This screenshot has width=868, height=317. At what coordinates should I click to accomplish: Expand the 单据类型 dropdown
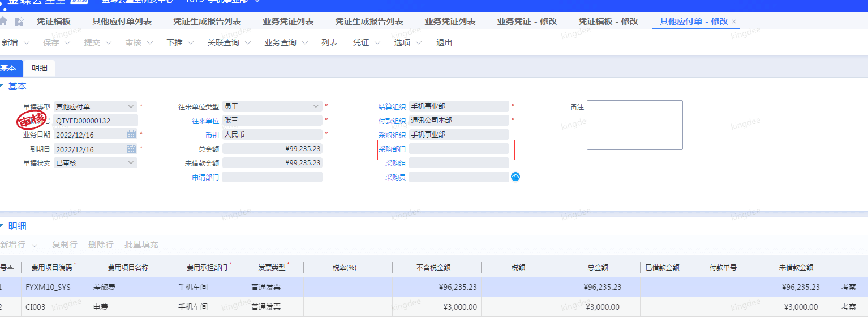131,106
